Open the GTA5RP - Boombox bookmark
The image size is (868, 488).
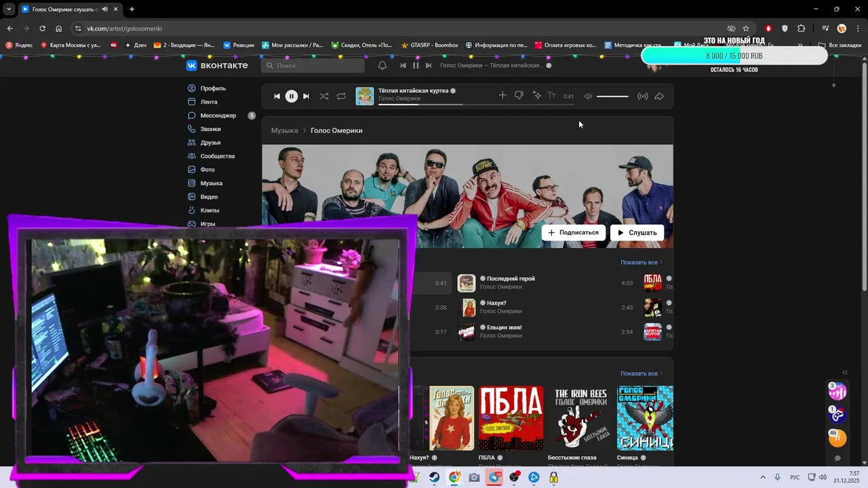pyautogui.click(x=430, y=45)
